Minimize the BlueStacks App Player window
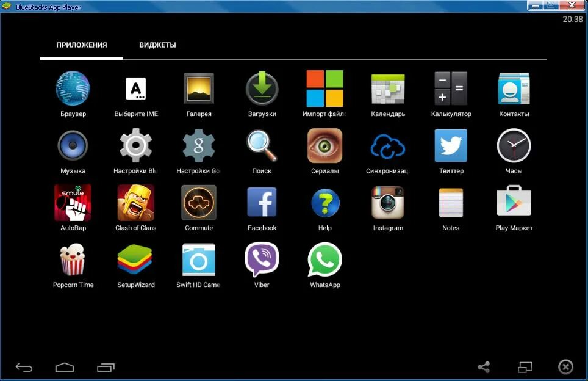This screenshot has width=588, height=381. point(535,5)
